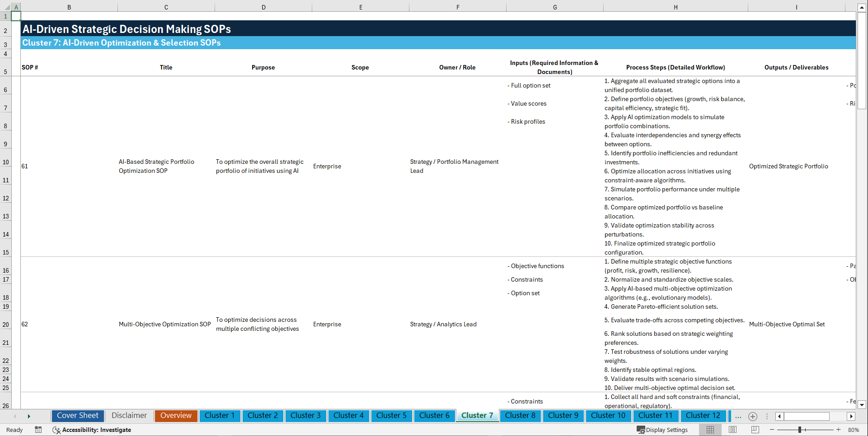The image size is (868, 436).
Task: Click the vertical scrollbar down arrow
Action: [x=862, y=405]
